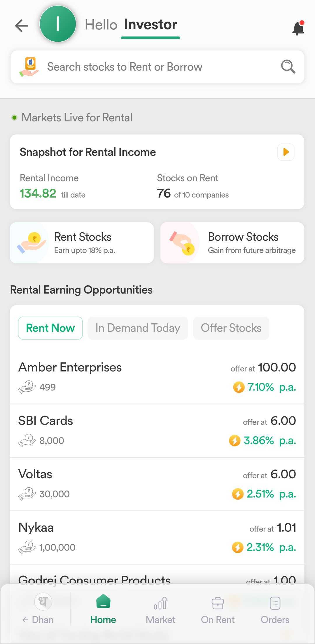Expand Snapshot for Rental Income arrow
The image size is (315, 644).
click(x=286, y=152)
